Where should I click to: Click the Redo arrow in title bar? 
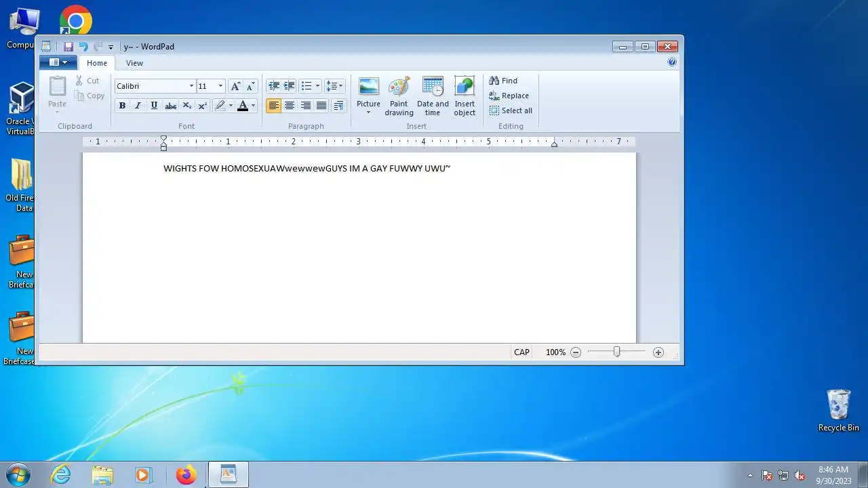(98, 47)
